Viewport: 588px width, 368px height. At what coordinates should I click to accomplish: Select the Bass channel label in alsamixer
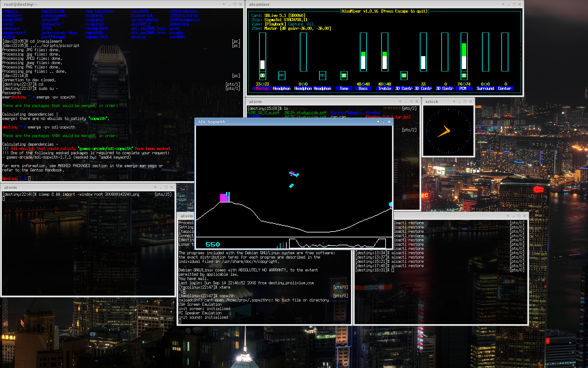pyautogui.click(x=363, y=88)
